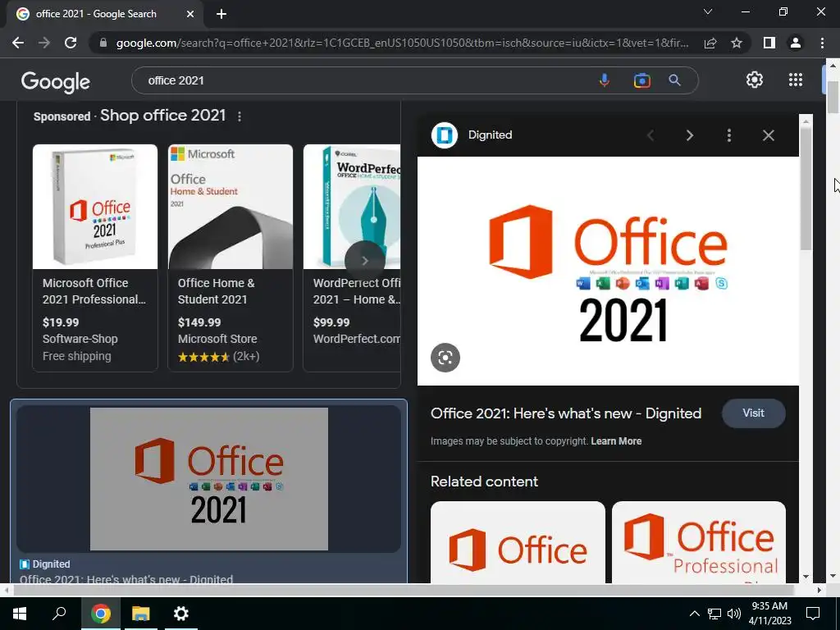Open Settings app from taskbar

(181, 614)
